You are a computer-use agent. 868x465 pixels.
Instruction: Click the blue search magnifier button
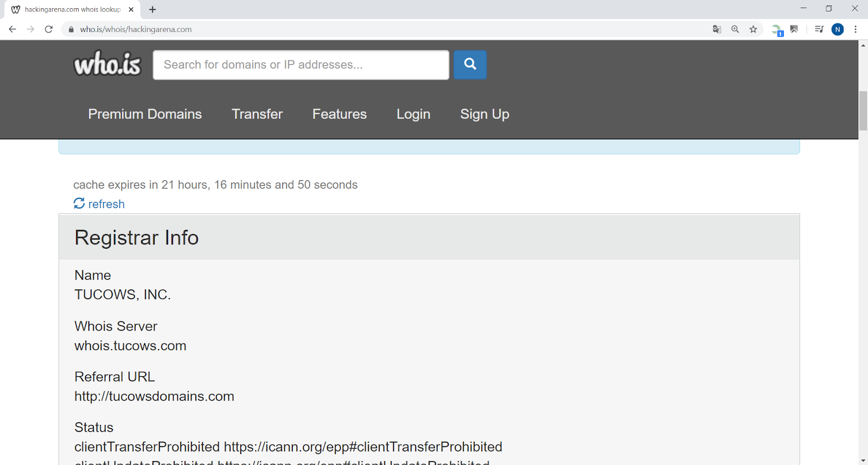point(470,64)
